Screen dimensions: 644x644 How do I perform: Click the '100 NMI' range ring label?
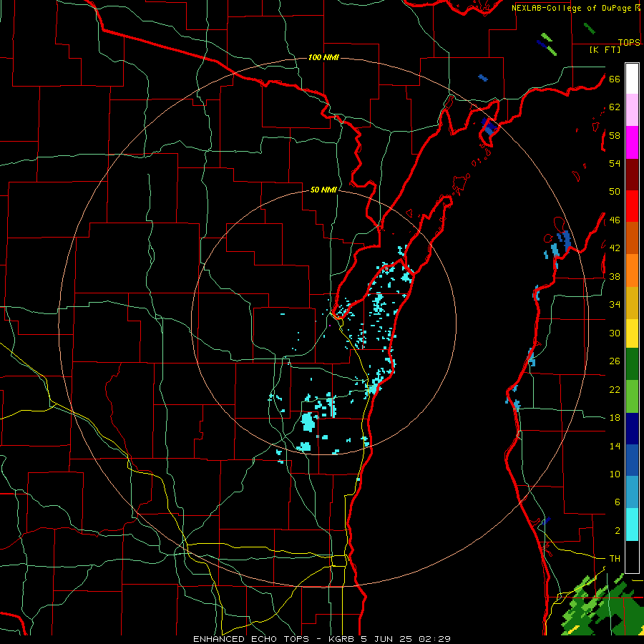point(323,57)
